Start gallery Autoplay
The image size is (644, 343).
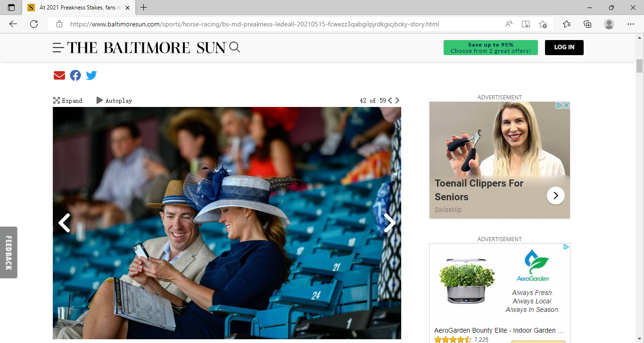[x=114, y=100]
